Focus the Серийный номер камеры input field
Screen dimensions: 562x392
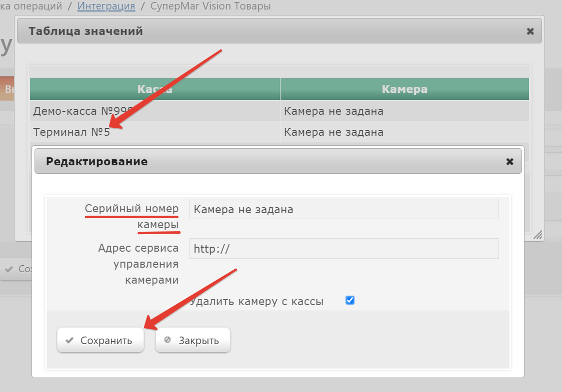point(343,209)
